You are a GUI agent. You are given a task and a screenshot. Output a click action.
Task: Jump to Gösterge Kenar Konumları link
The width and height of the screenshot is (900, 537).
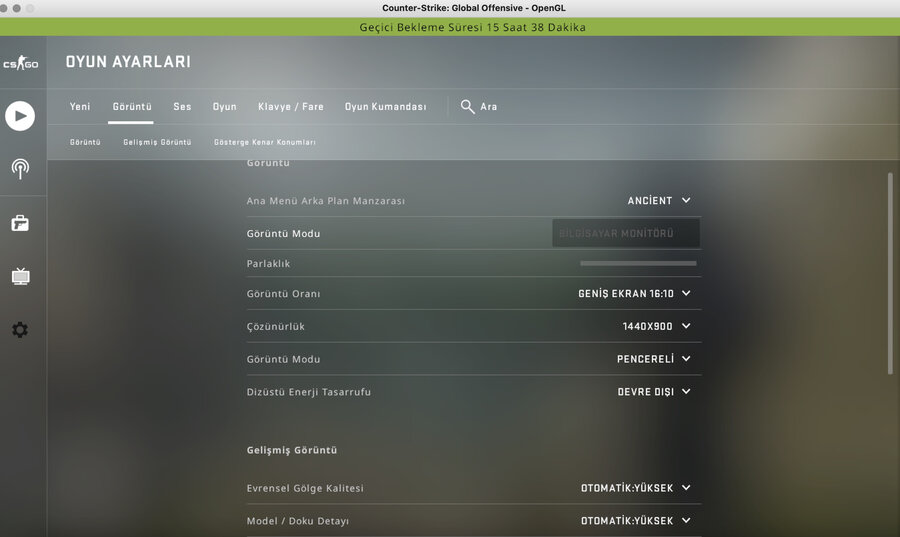(265, 142)
